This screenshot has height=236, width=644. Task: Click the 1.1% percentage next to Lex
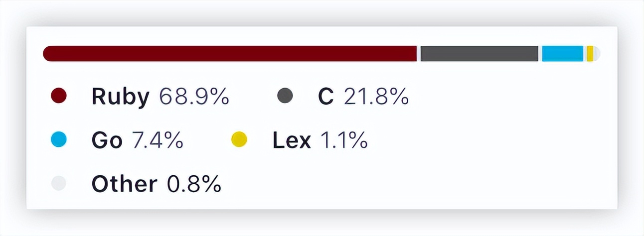point(343,141)
